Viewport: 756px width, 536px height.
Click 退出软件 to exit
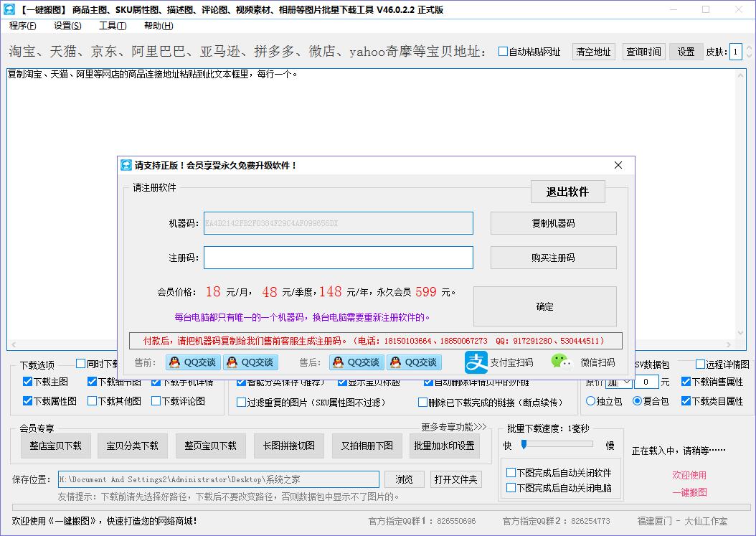(x=567, y=192)
